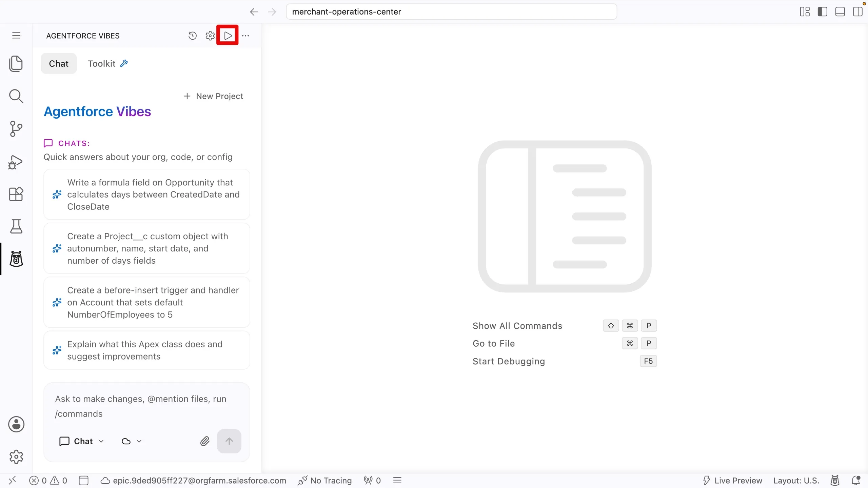Image resolution: width=868 pixels, height=488 pixels.
Task: Go back with the navigation arrow
Action: point(254,12)
